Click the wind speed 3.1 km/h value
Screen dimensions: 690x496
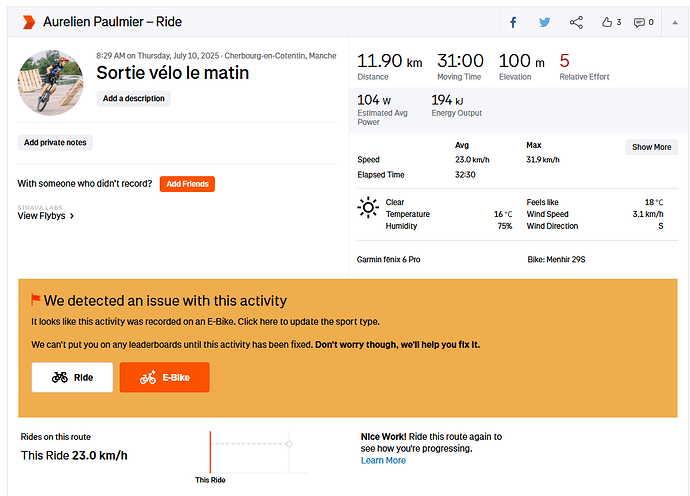[648, 214]
